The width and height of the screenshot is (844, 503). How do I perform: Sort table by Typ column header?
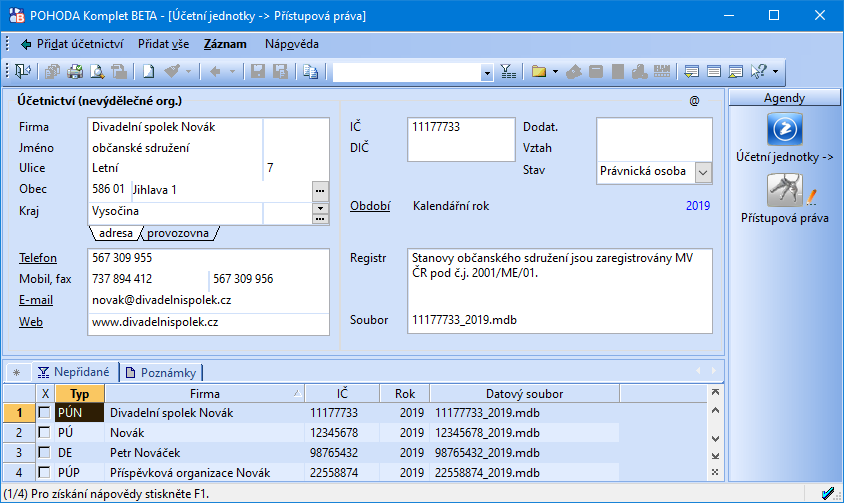pyautogui.click(x=80, y=394)
